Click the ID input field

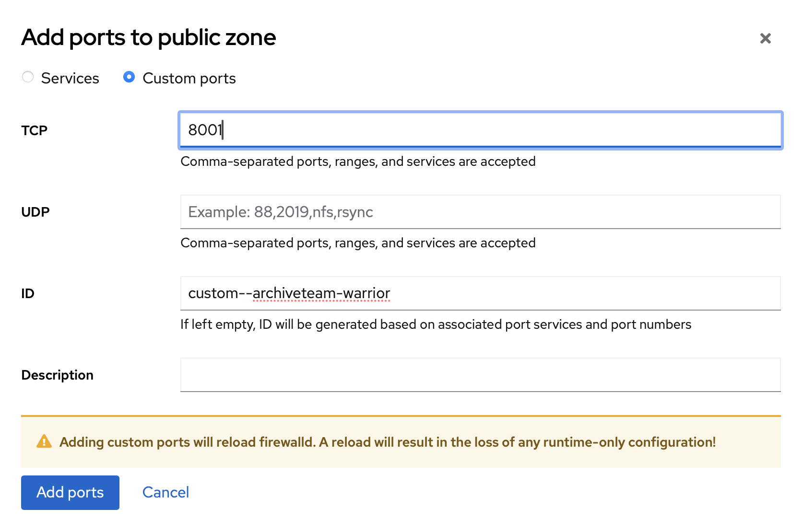pyautogui.click(x=480, y=293)
